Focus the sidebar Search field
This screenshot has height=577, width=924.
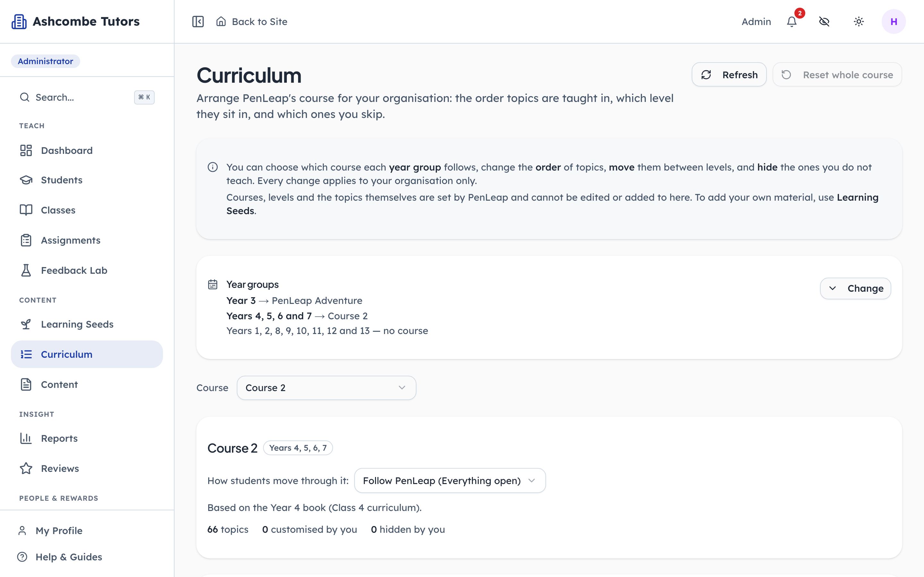(87, 97)
